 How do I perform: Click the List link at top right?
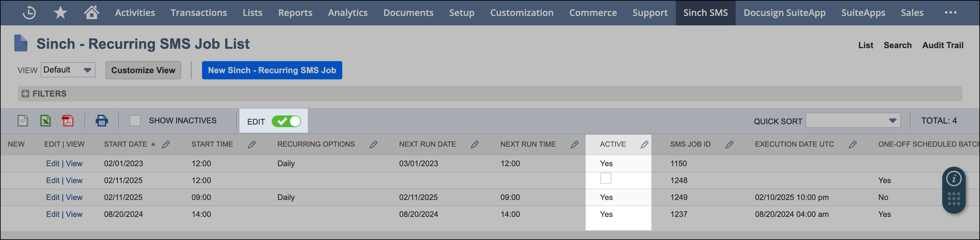865,45
